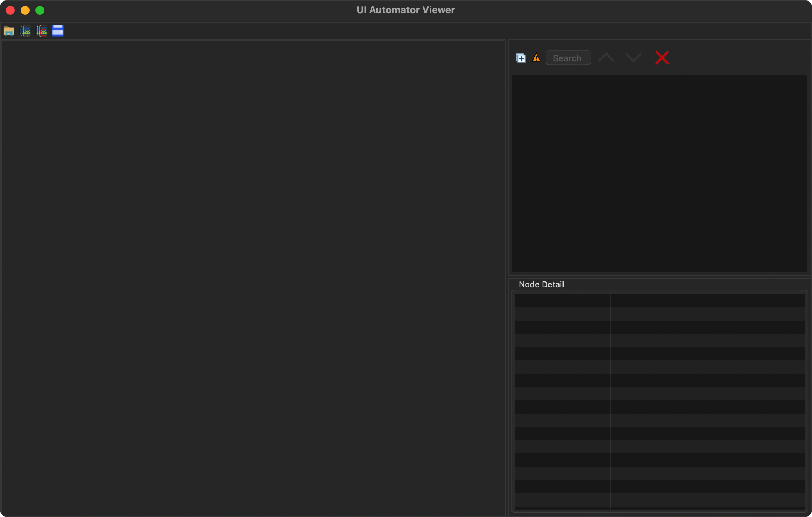This screenshot has height=517, width=812.
Task: Click the Node Detail panel label
Action: (541, 284)
